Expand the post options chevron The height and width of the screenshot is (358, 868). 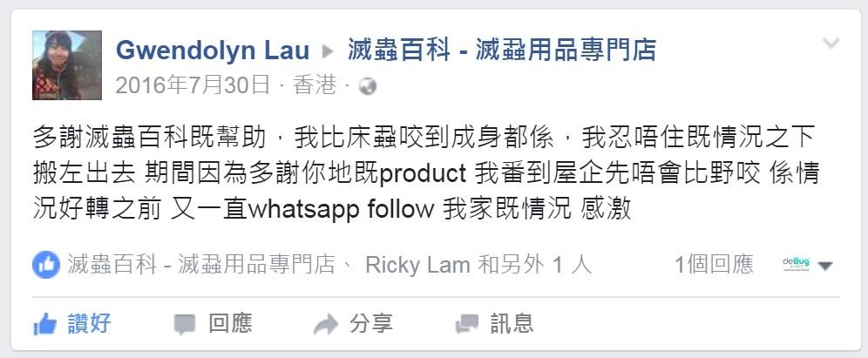click(x=831, y=44)
